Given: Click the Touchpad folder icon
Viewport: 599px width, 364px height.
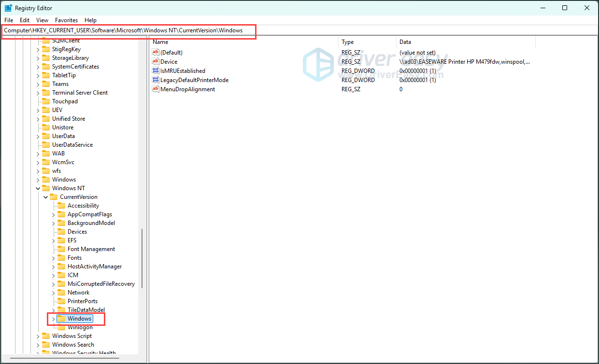Looking at the screenshot, I should coord(46,101).
